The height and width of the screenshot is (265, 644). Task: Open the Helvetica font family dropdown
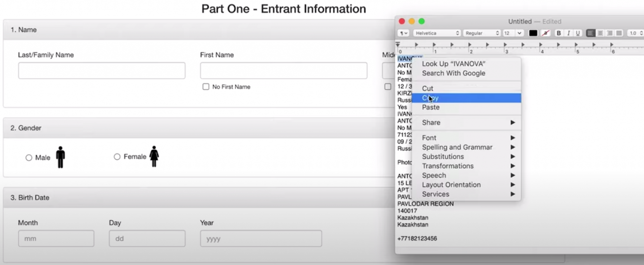pyautogui.click(x=436, y=33)
